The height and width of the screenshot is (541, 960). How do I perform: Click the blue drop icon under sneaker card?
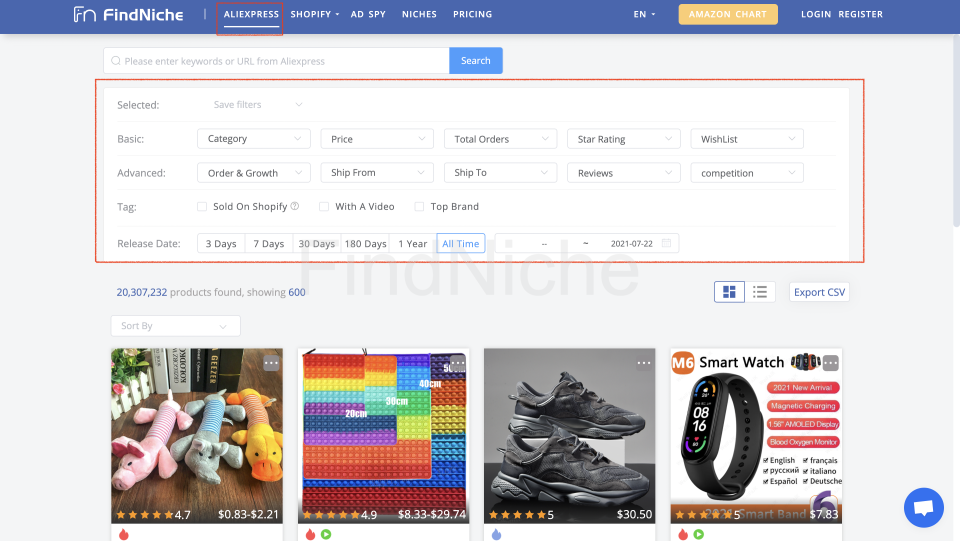click(497, 534)
